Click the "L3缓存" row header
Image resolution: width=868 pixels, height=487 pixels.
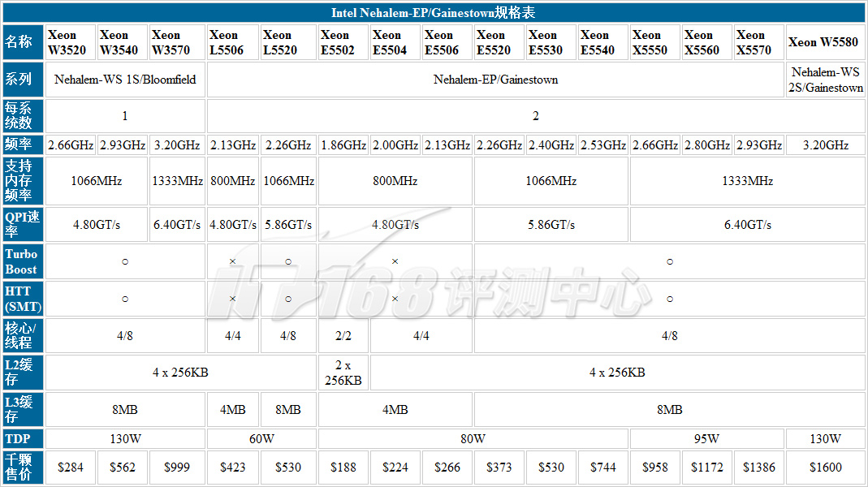[x=23, y=410]
